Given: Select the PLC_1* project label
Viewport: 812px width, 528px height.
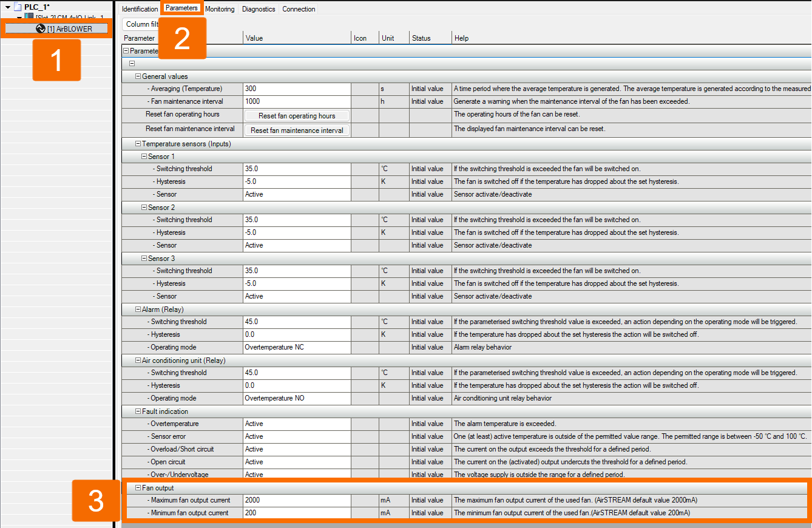Looking at the screenshot, I should click(x=37, y=7).
